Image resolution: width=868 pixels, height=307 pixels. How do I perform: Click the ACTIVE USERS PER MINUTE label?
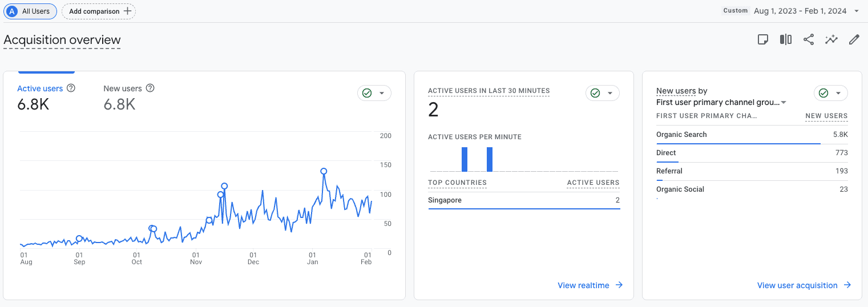[x=475, y=137]
